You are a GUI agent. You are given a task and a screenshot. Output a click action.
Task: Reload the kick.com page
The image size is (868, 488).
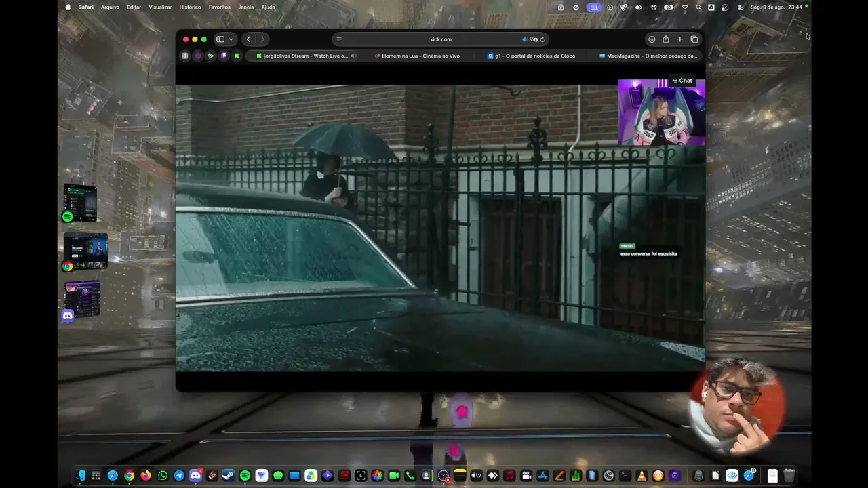[x=542, y=39]
